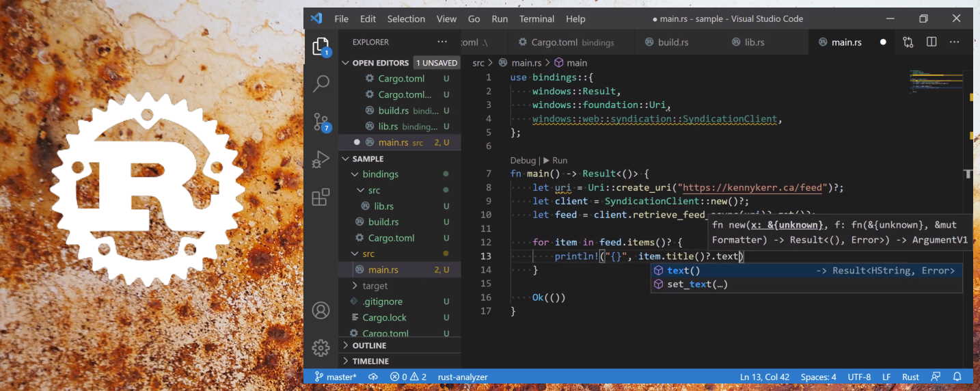Click the feedback icon in status bar

pyautogui.click(x=936, y=377)
